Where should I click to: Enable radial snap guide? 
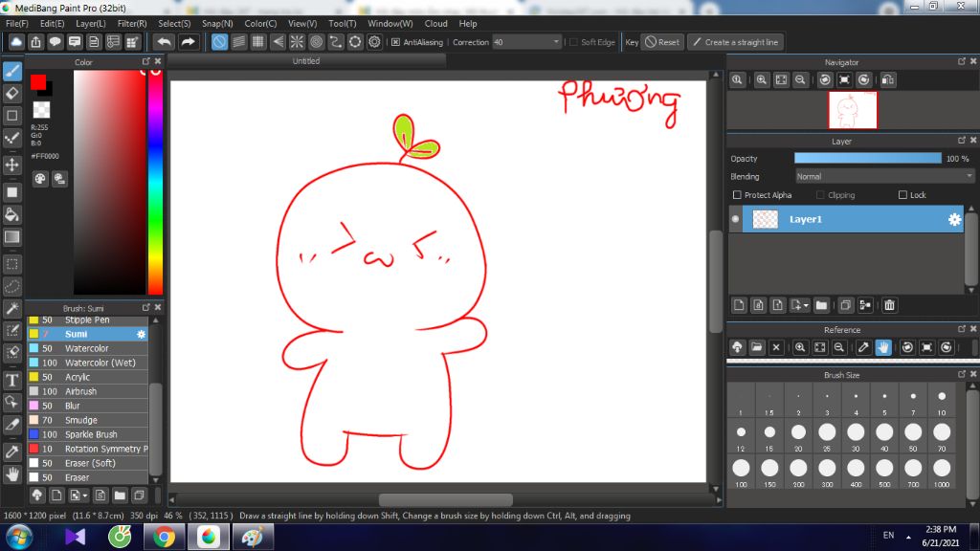click(x=297, y=42)
